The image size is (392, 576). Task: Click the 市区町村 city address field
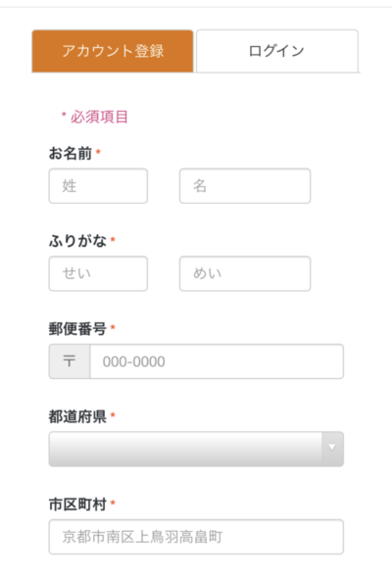pyautogui.click(x=196, y=537)
